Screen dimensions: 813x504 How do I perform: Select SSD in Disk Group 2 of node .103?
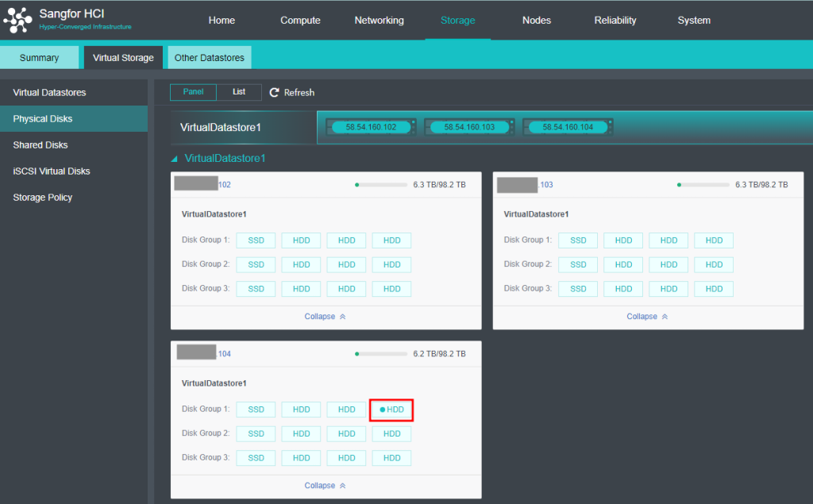(578, 264)
